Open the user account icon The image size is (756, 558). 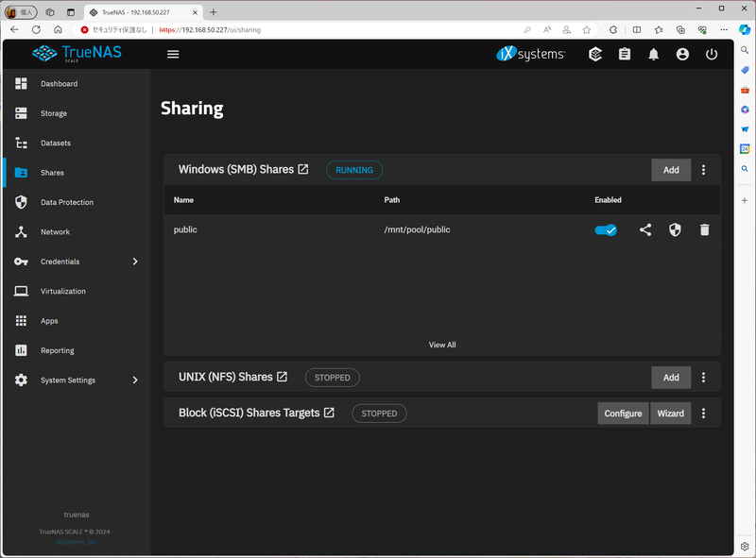pyautogui.click(x=682, y=55)
